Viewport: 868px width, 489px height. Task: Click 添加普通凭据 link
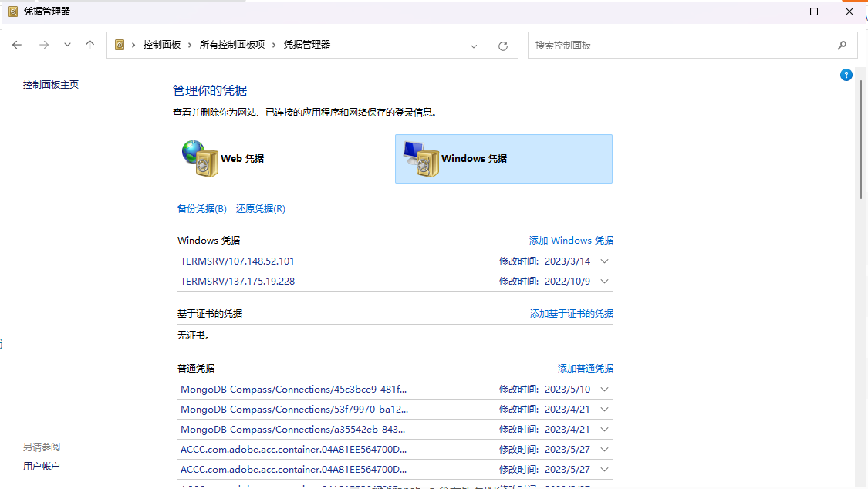point(585,369)
